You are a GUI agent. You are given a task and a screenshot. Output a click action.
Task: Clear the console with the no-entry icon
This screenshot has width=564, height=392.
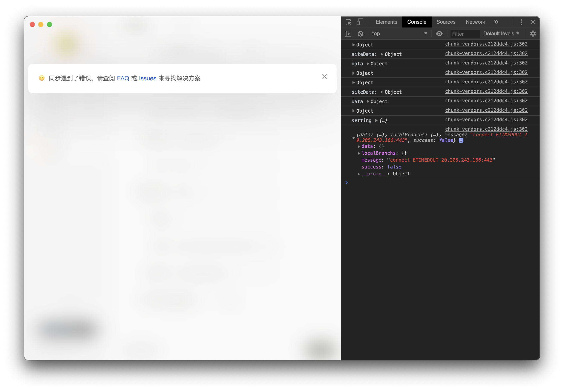[x=360, y=34]
